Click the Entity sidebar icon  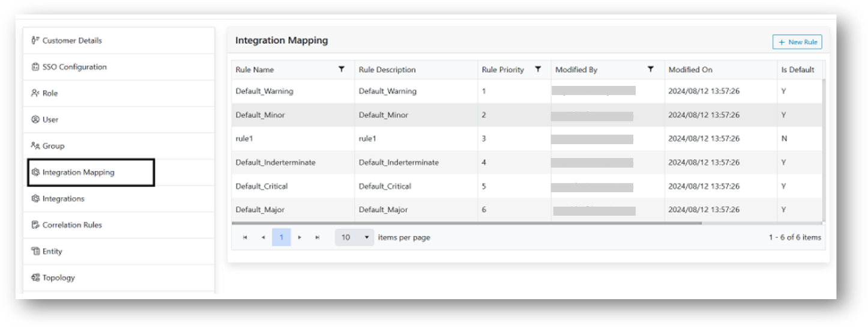pos(35,252)
